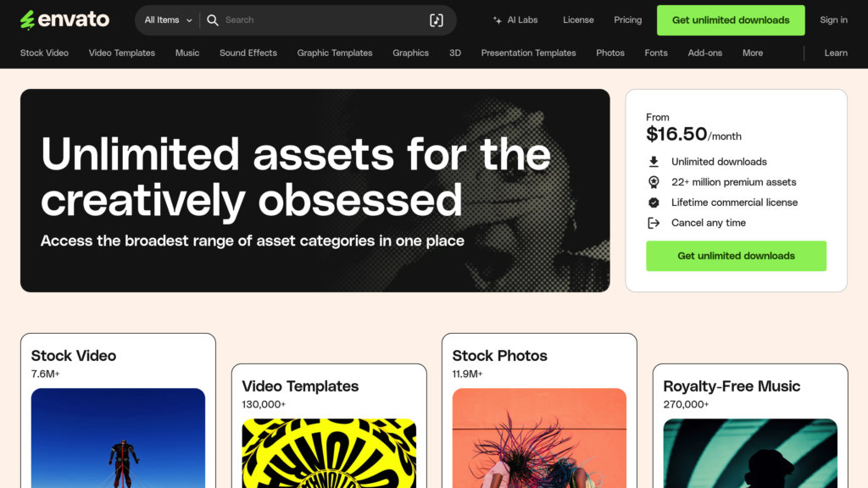868x488 pixels.
Task: Click the Pricing link
Action: 628,20
